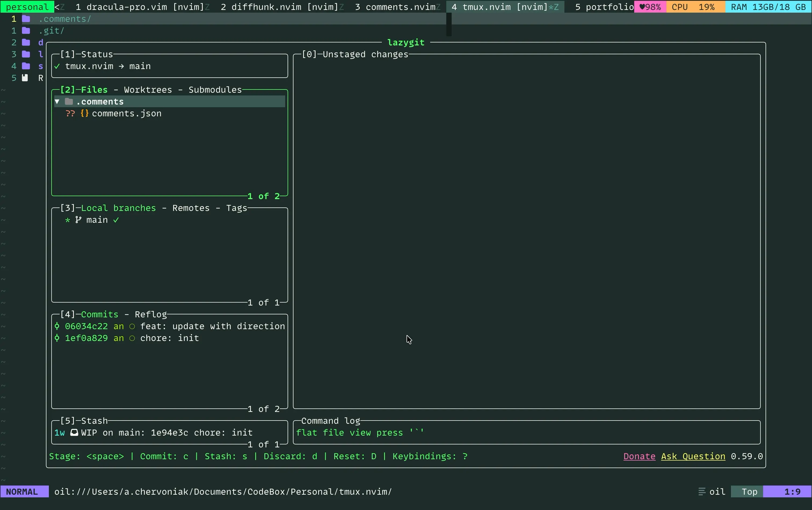Switch to the Tags tab

(237, 208)
